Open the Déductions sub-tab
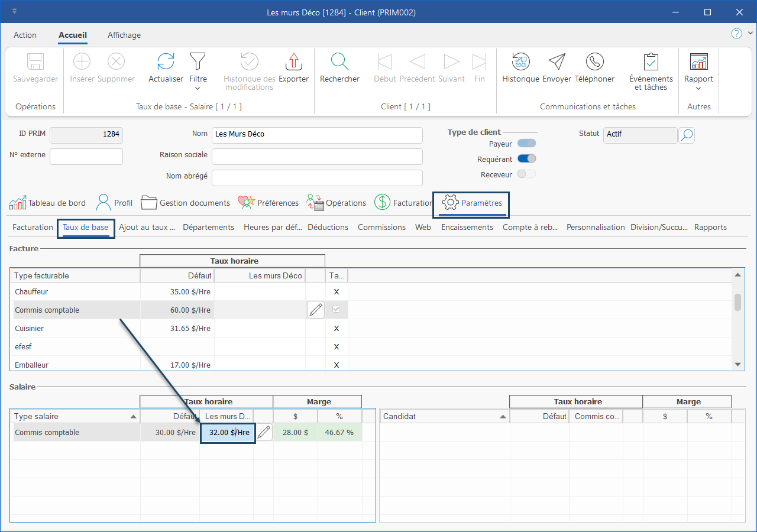 point(328,228)
